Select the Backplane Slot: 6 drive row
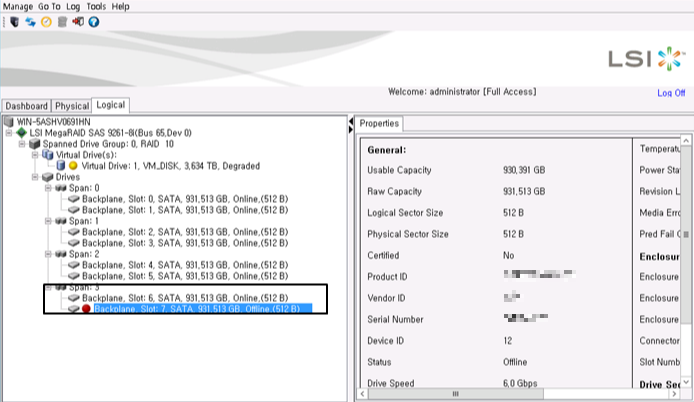The width and height of the screenshot is (694, 402). point(185,298)
